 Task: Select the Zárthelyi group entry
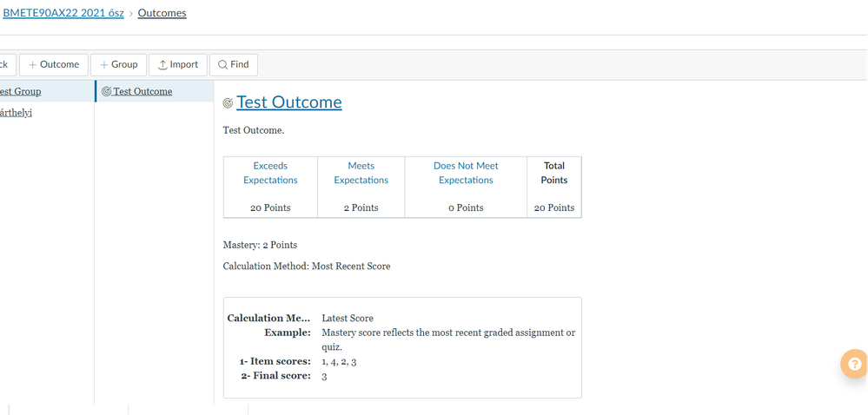(x=17, y=113)
